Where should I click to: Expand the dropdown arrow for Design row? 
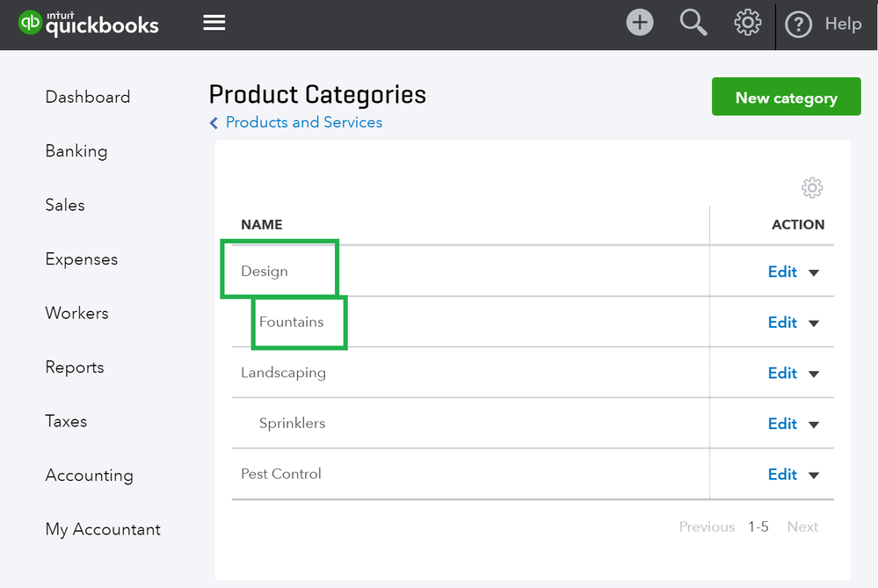coord(814,272)
